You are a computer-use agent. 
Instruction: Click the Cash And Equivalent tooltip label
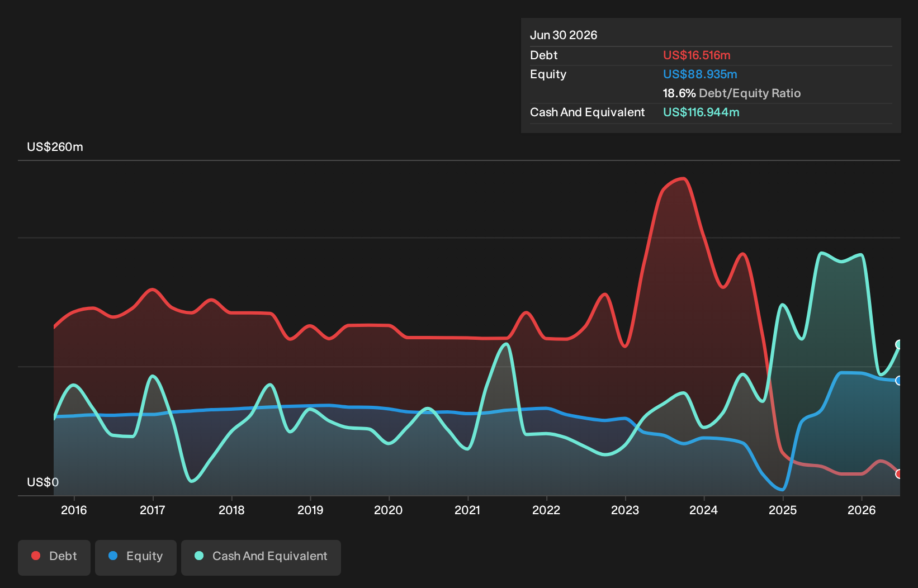point(587,112)
